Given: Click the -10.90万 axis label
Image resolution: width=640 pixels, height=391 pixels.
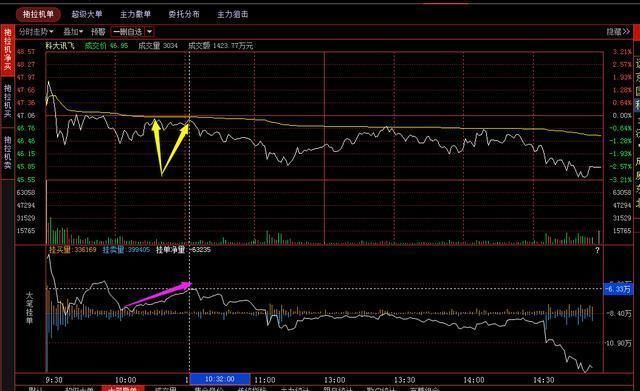Looking at the screenshot, I should point(618,343).
